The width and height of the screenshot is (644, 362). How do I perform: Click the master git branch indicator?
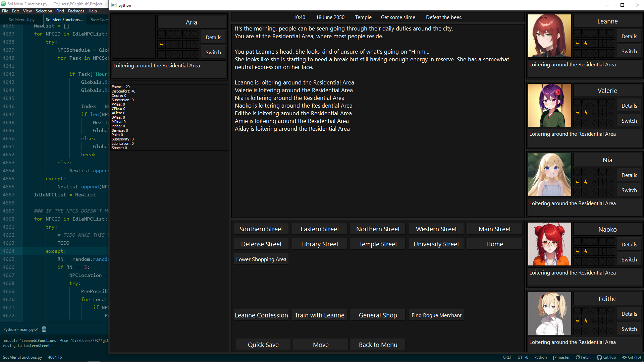click(561, 357)
